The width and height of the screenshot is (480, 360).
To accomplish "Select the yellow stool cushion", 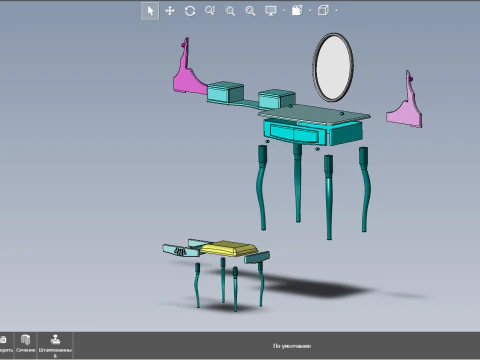I will 229,249.
